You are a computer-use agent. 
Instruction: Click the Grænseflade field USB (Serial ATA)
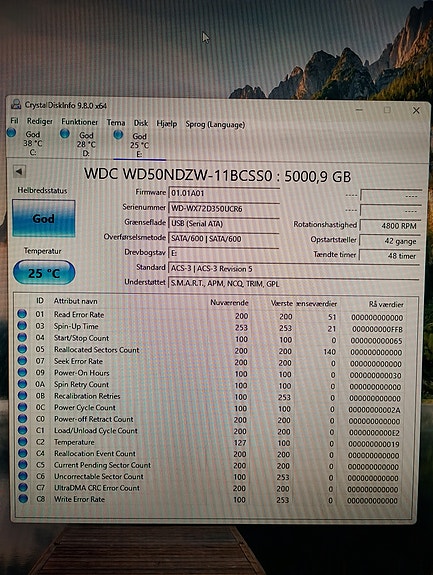[224, 224]
